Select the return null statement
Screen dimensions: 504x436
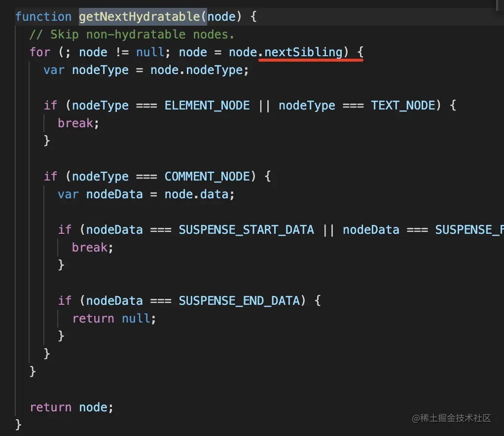point(114,318)
